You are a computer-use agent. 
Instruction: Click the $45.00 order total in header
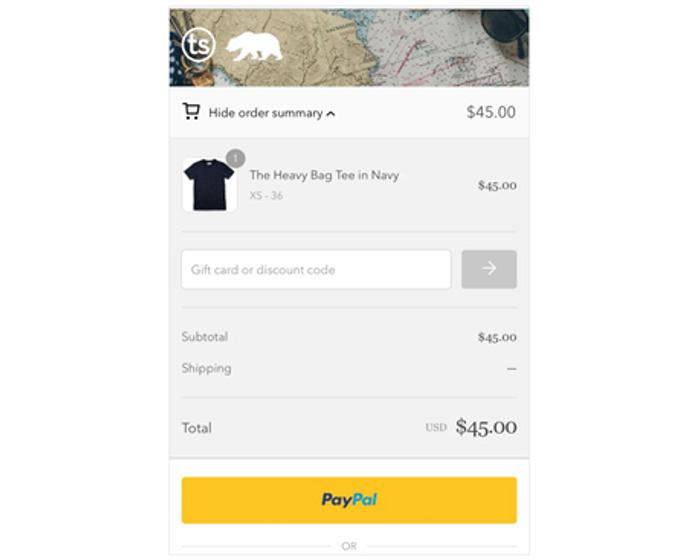click(x=491, y=112)
